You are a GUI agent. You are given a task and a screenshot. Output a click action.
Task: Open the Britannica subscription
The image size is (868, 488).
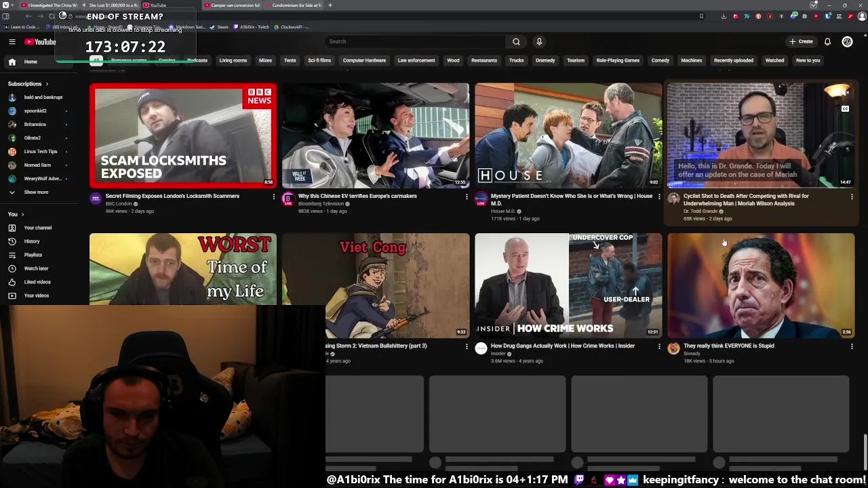pyautogui.click(x=35, y=124)
